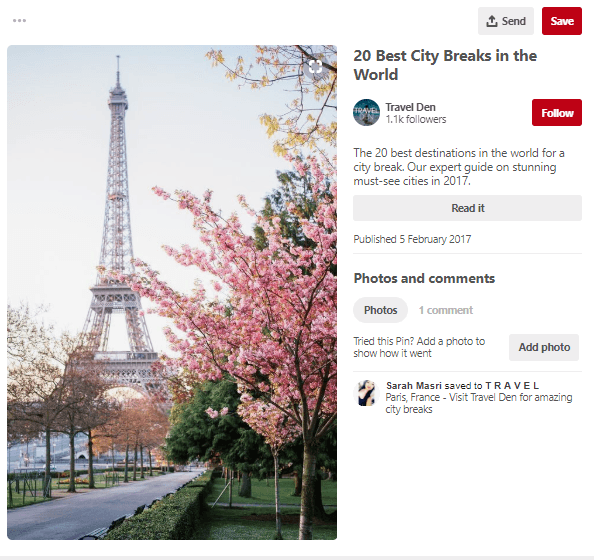Click the 1.1k followers text

(x=416, y=119)
